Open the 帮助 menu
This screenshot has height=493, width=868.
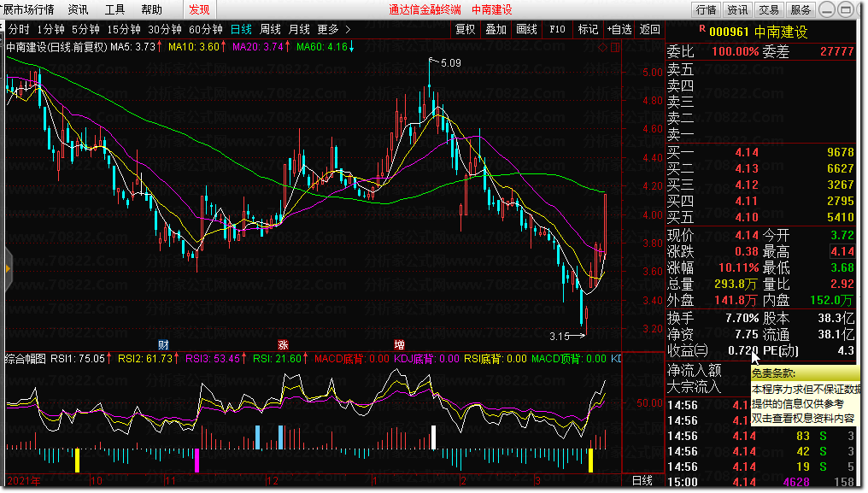[x=152, y=9]
